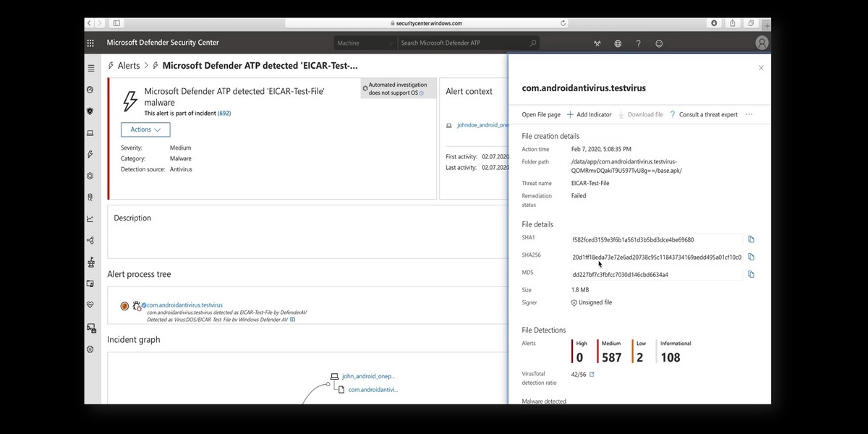Click the 'EICAR-Test-File' threat name value
Screen dimensions: 868x434
coord(590,183)
